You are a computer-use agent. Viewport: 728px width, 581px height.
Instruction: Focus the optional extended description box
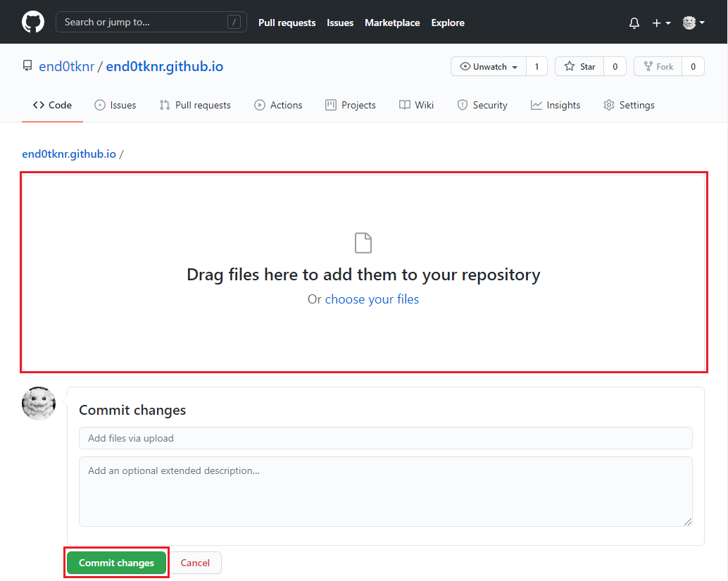point(386,492)
